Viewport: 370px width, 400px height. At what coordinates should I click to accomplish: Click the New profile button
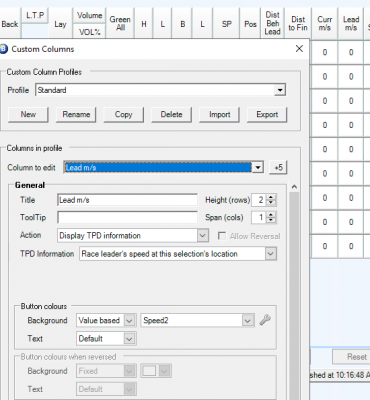click(x=28, y=115)
